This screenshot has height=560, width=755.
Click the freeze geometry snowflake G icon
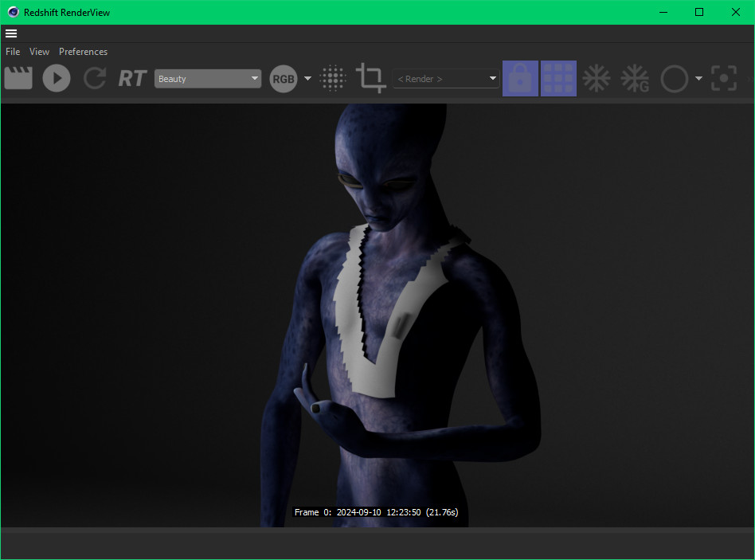pyautogui.click(x=635, y=78)
